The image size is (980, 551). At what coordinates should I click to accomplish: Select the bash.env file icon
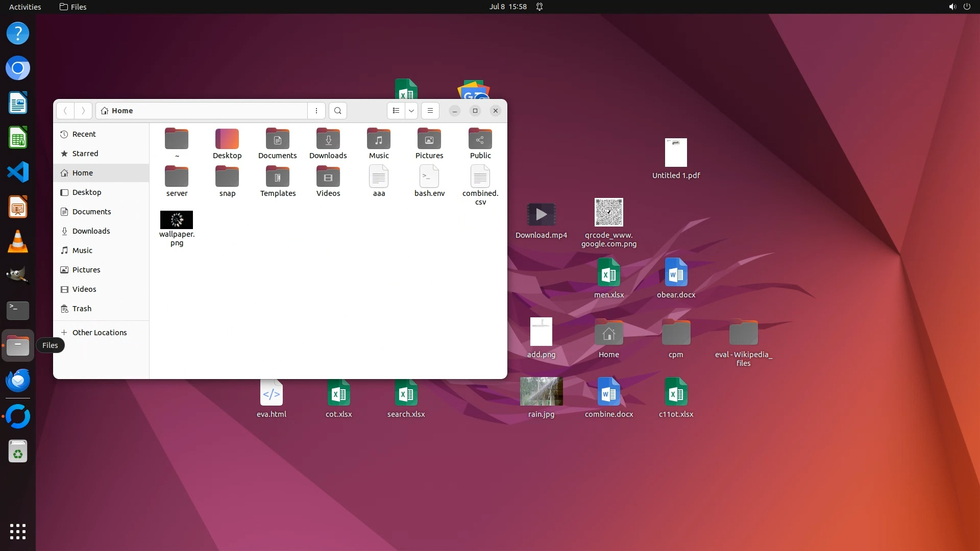tap(429, 177)
